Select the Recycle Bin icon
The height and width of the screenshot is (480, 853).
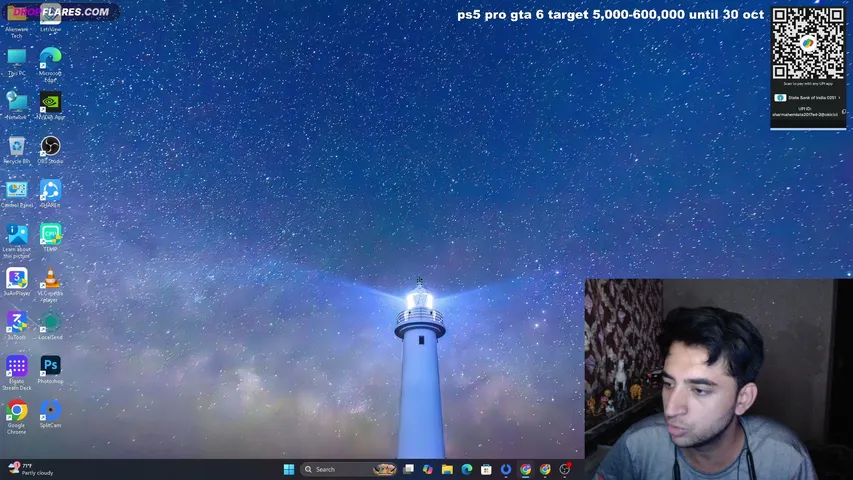pos(16,150)
